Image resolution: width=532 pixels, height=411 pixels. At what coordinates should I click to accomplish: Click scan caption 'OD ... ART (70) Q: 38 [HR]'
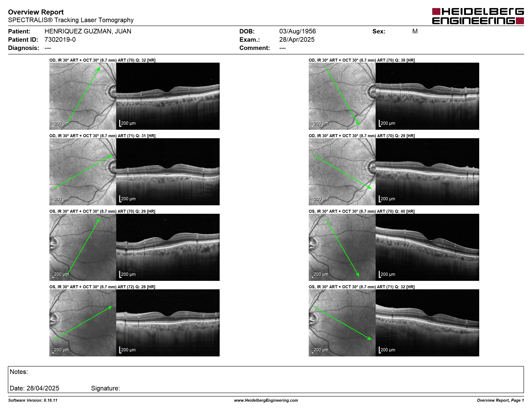coord(362,60)
